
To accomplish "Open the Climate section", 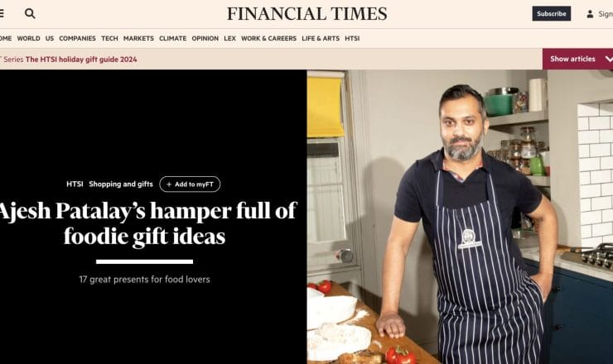I will coord(172,38).
